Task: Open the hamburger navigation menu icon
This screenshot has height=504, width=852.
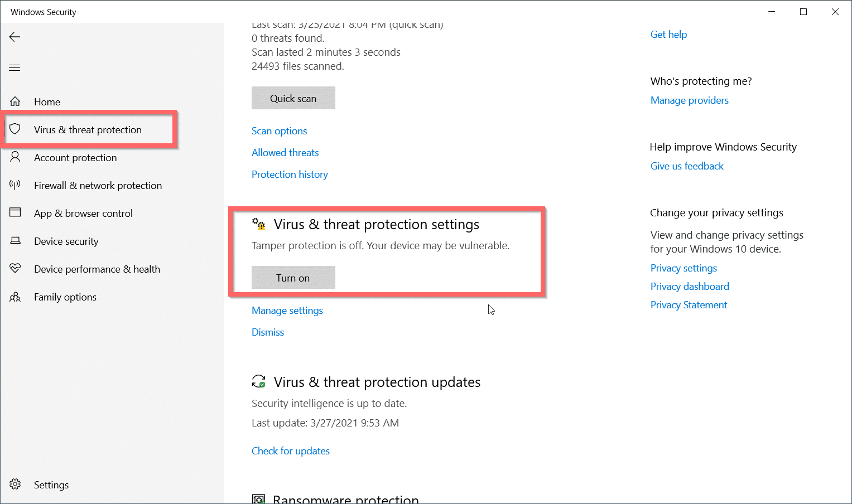Action: pyautogui.click(x=15, y=68)
